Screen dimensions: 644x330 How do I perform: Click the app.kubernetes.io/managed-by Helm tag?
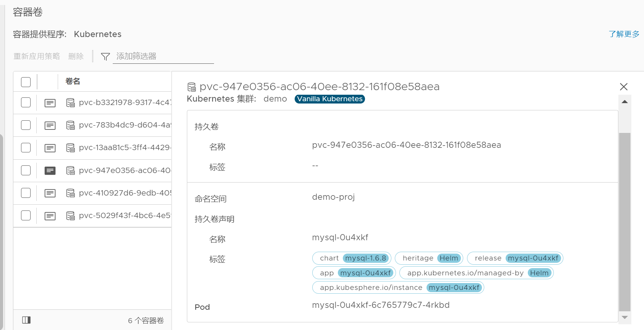click(x=477, y=273)
